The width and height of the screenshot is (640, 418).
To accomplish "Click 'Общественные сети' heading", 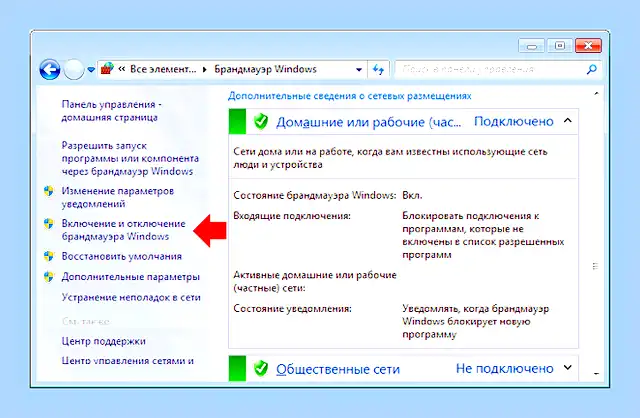I will pyautogui.click(x=338, y=369).
